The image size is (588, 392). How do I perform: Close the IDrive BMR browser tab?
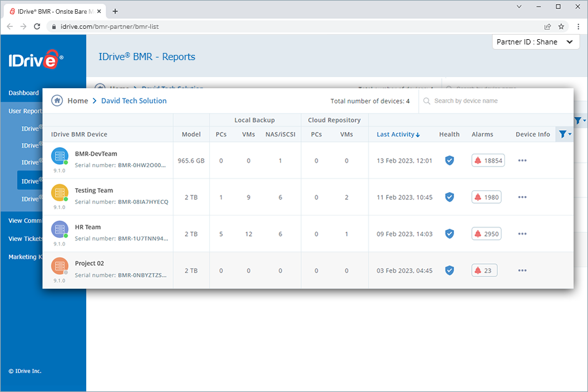(x=99, y=11)
